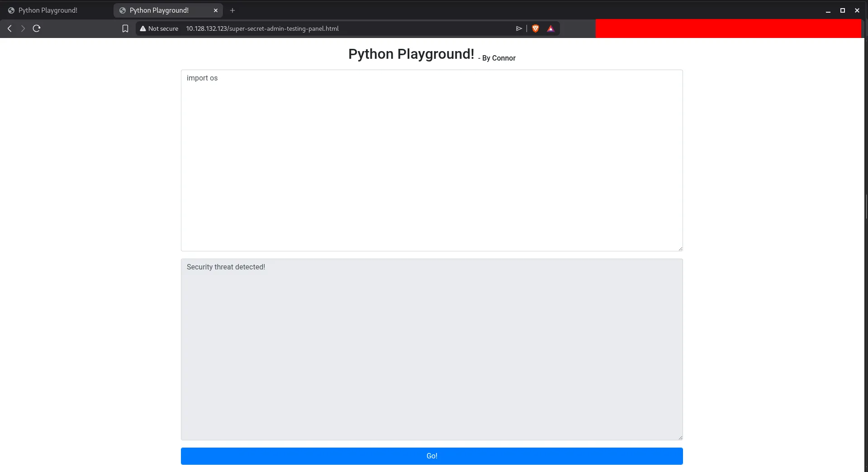Image resolution: width=868 pixels, height=472 pixels.
Task: Maximize the browser window
Action: [x=842, y=10]
